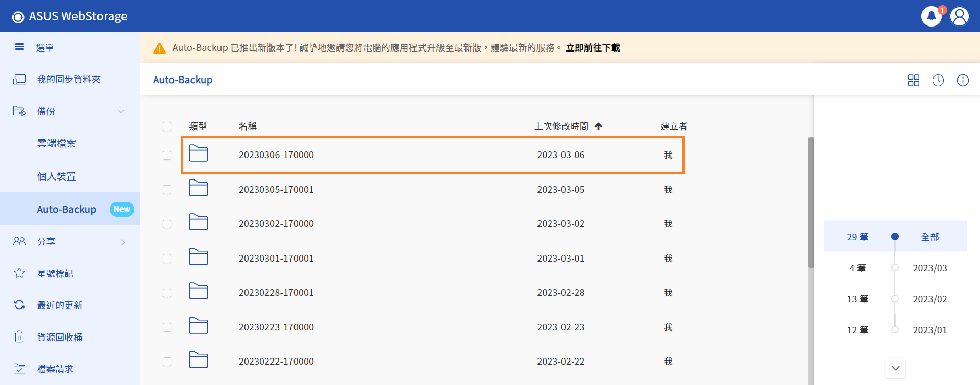Screen dimensions: 980x385
Task: Click the Auto-Backup breadcrumb title
Action: tap(183, 80)
